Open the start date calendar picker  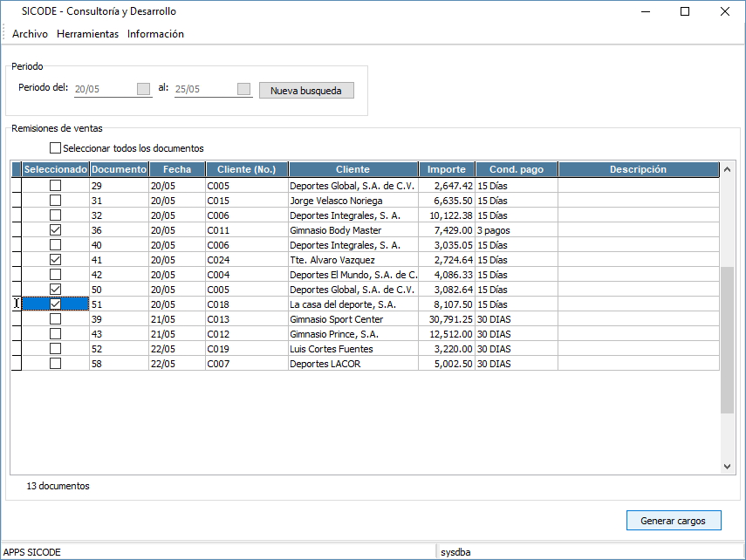(144, 89)
